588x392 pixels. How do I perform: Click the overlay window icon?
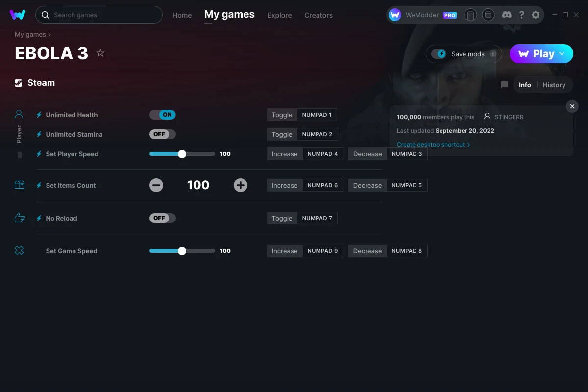[x=488, y=15]
